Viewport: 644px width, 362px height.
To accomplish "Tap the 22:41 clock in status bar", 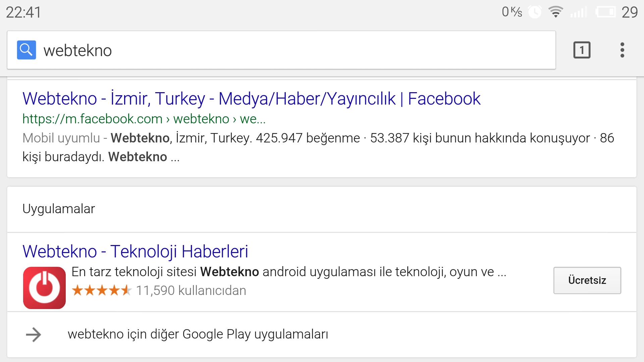I will [x=23, y=12].
